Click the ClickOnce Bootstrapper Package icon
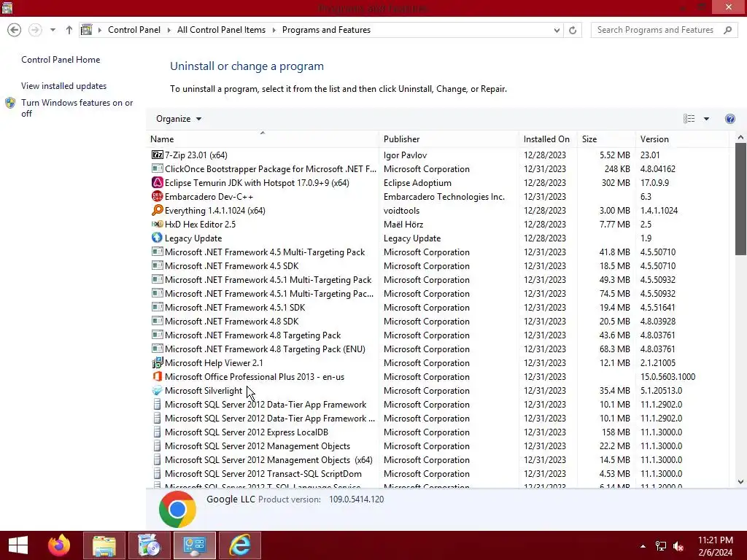 [157, 168]
